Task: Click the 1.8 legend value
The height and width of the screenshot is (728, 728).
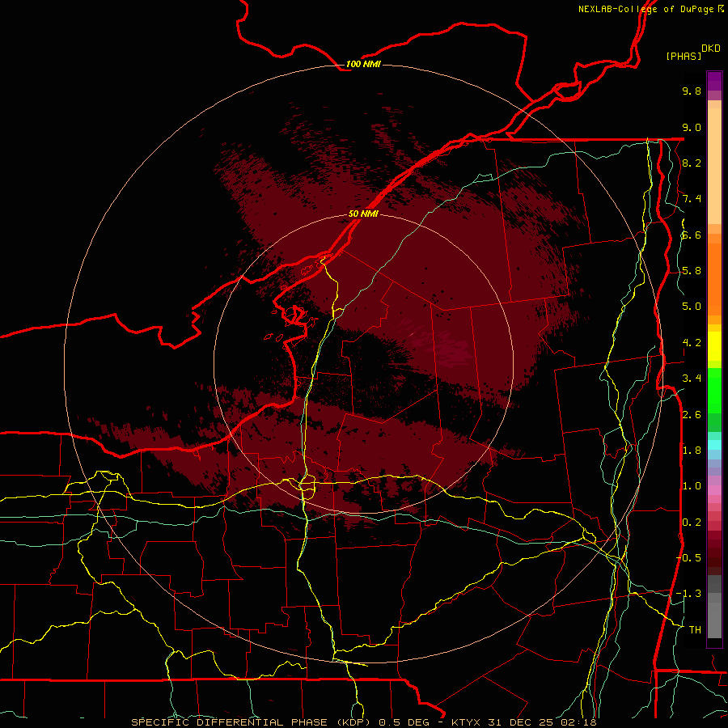Action: coord(692,451)
